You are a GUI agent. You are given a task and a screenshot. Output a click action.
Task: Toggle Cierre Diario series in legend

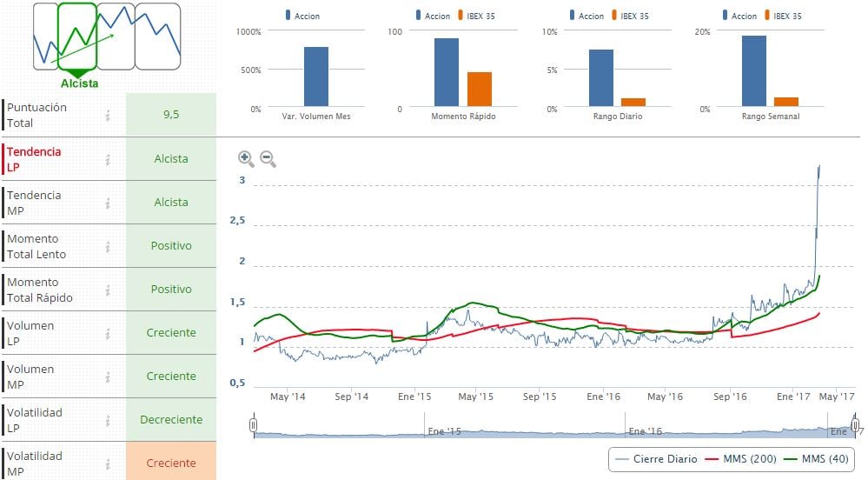point(656,459)
